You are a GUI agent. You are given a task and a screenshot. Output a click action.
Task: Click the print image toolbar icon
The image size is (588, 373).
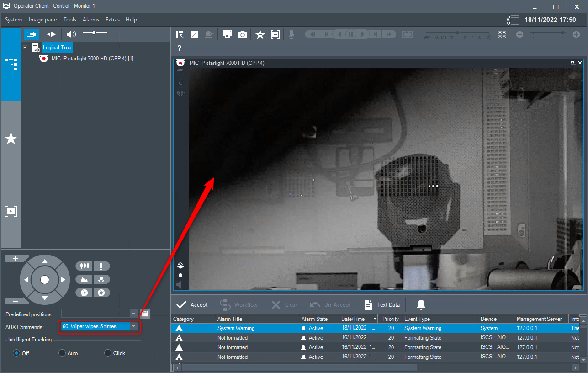click(x=227, y=34)
